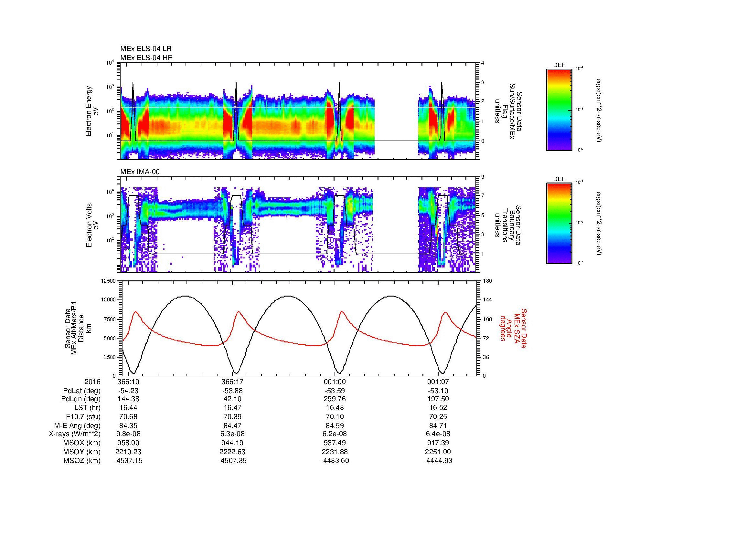Click the LST value 16.44
Viewport: 756px width, 534px height.
click(x=128, y=408)
